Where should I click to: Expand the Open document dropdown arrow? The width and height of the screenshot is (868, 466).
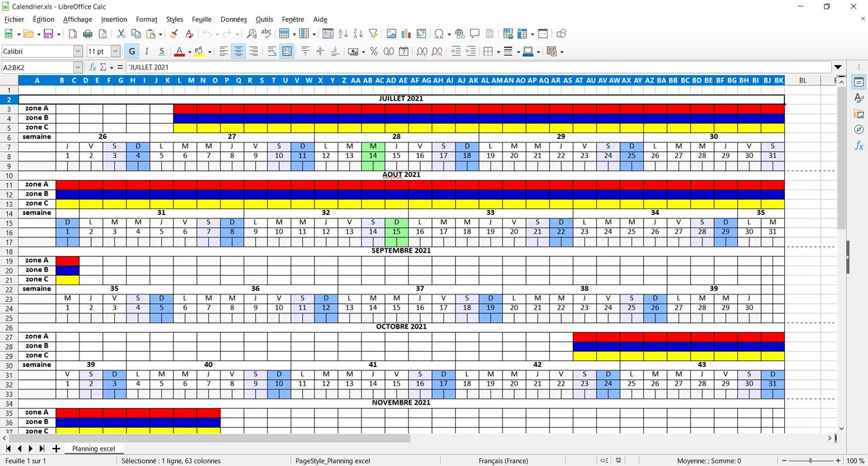(x=38, y=34)
